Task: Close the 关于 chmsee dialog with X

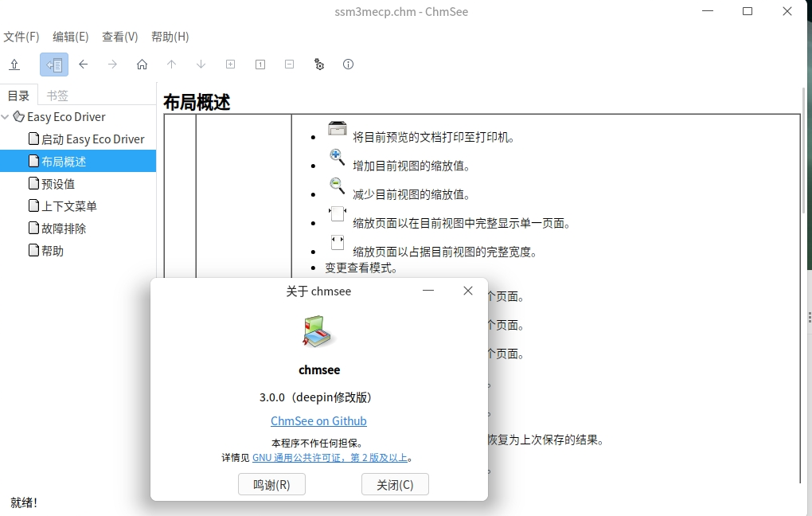Action: click(x=467, y=291)
